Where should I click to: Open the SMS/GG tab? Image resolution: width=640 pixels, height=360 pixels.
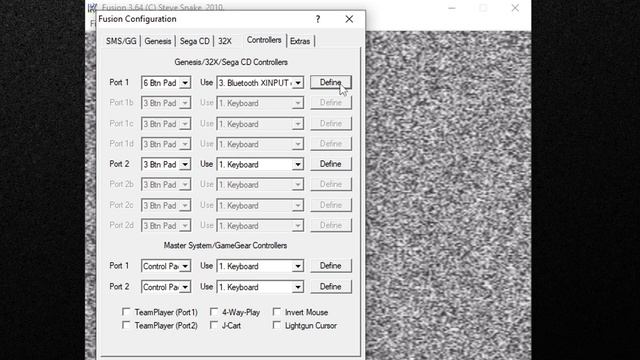(121, 41)
